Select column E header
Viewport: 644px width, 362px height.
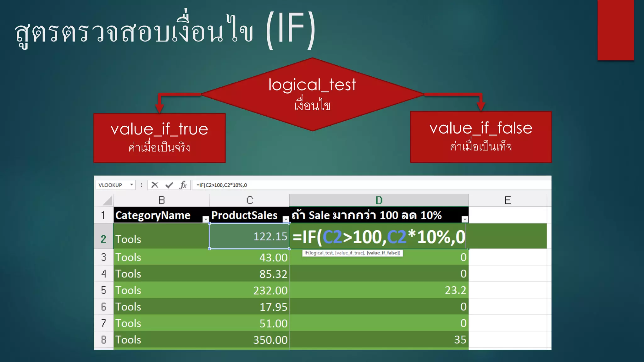[508, 200]
